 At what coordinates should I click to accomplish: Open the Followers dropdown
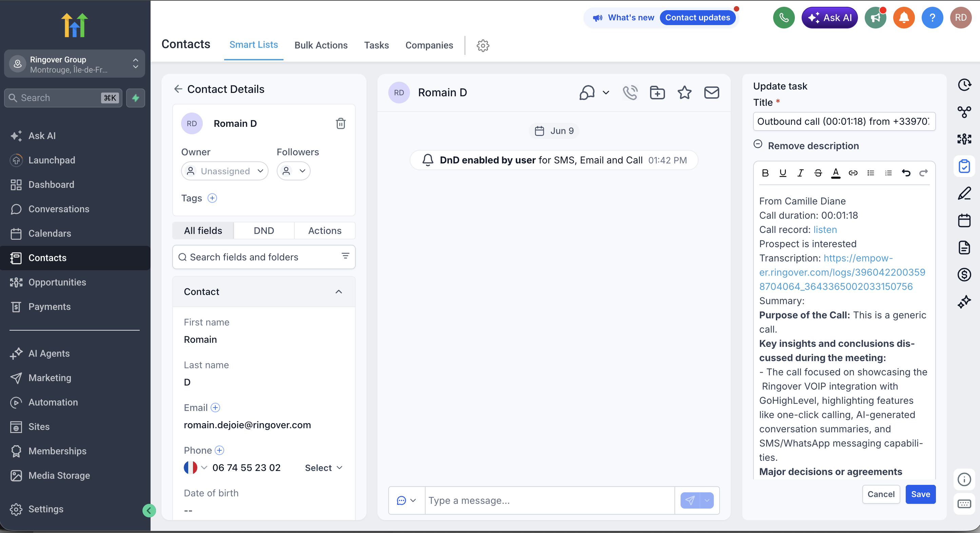click(293, 171)
